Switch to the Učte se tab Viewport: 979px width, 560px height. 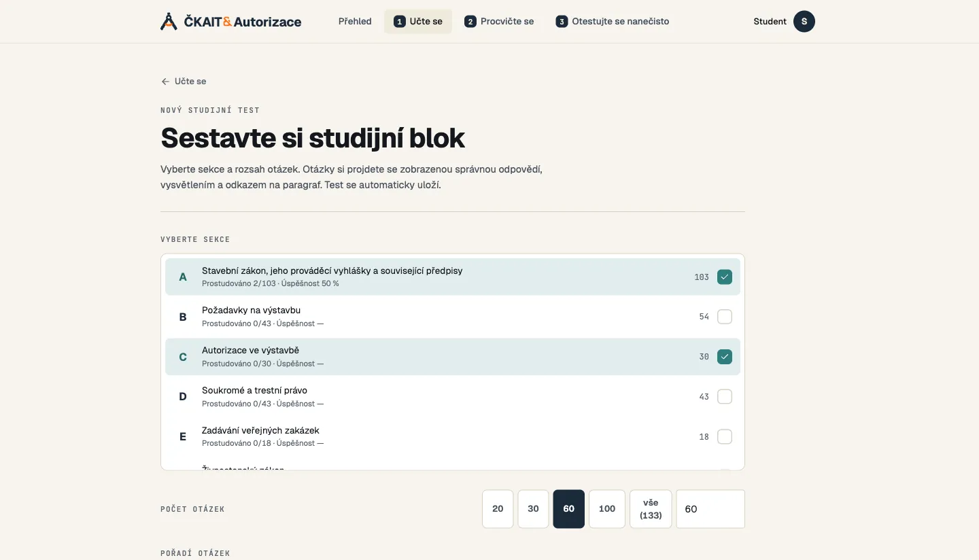pos(418,21)
